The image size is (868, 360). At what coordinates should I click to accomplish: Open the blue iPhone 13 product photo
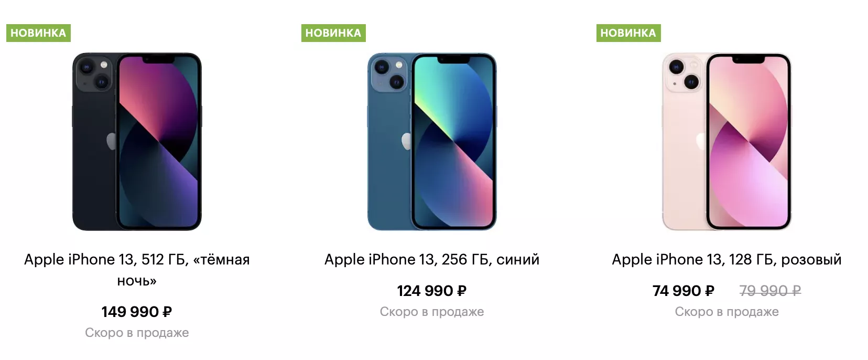click(x=432, y=142)
